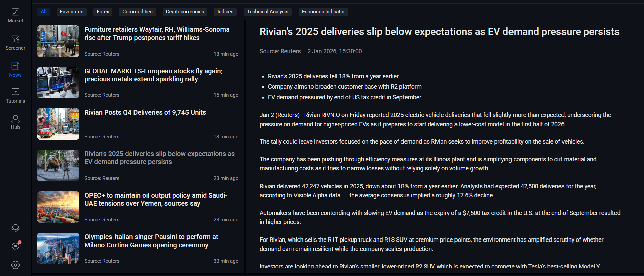The image size is (644, 276).
Task: Click 'Source: Reuters' in the reading pane
Action: (x=280, y=51)
